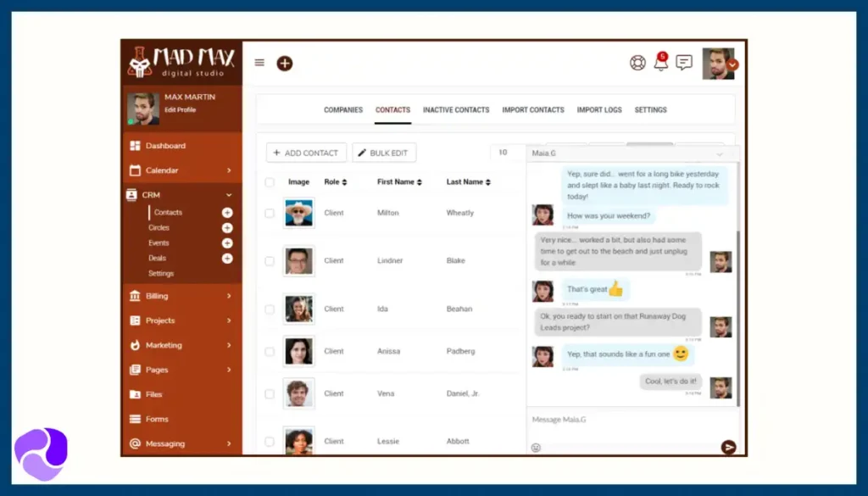The image size is (868, 496).
Task: Select the checkbox for Anissa Padberg
Action: coord(269,351)
